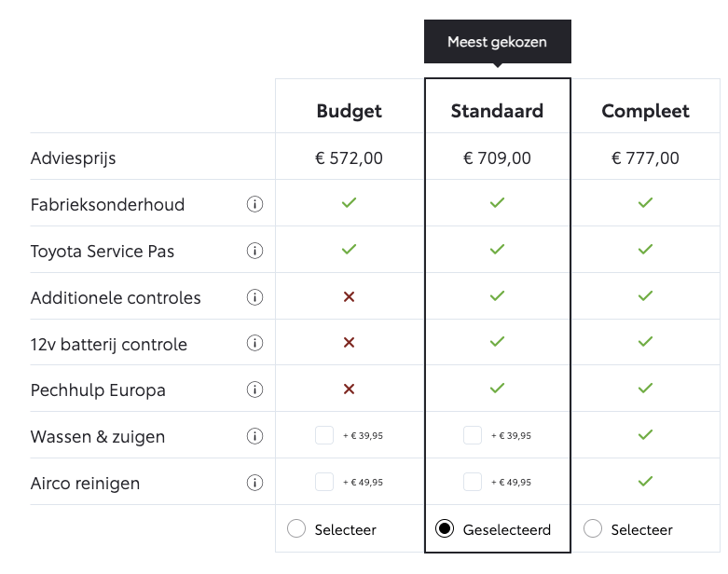Open Pechhulp Europa info icon
This screenshot has height=574, width=728.
pyautogui.click(x=254, y=389)
